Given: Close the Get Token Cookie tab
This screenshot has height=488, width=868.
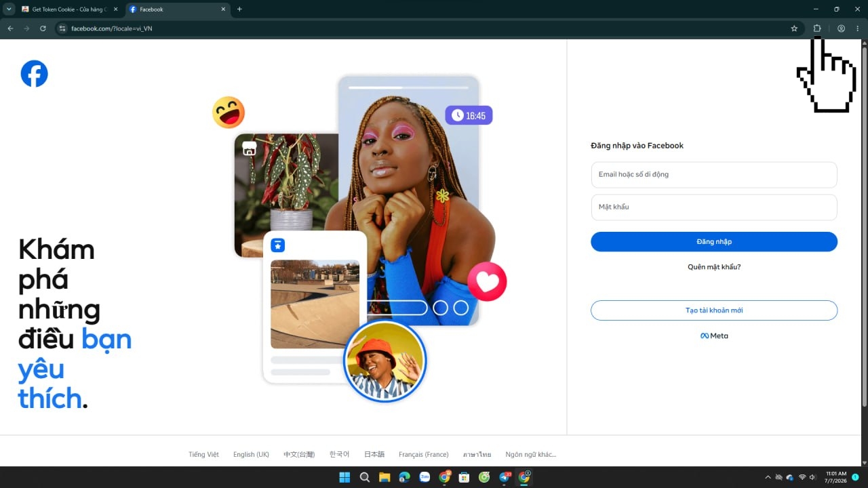Looking at the screenshot, I should (117, 9).
